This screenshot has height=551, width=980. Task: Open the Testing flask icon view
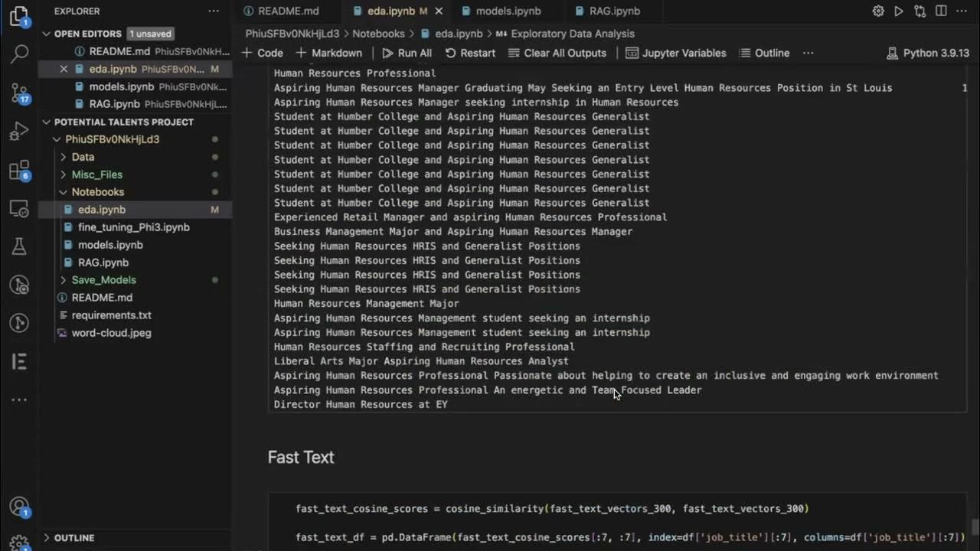pyautogui.click(x=19, y=246)
